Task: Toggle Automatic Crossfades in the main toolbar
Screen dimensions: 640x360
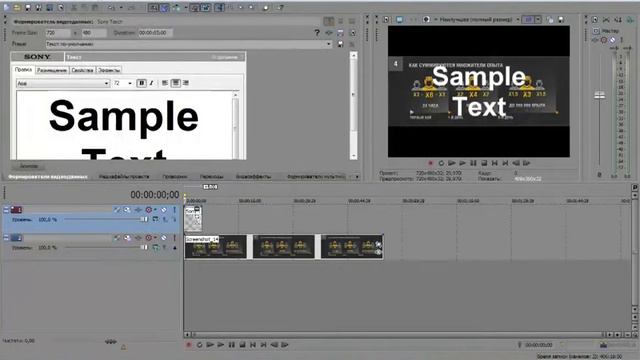Action: (x=164, y=7)
